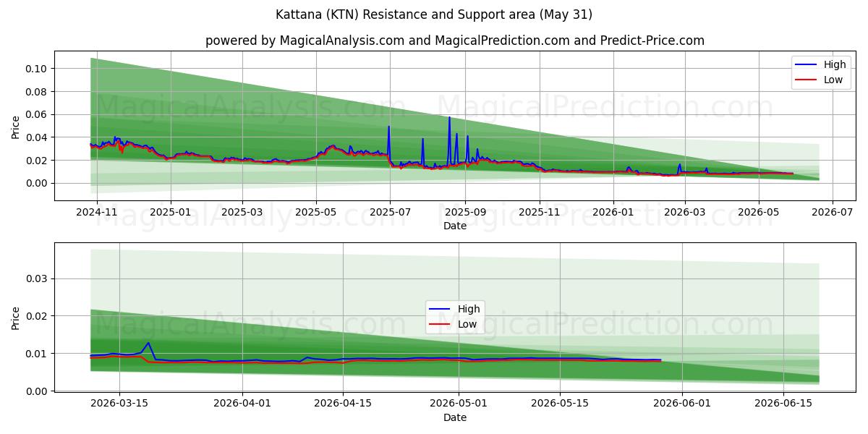Click the 'Price' axis title of bottom chart

click(16, 318)
